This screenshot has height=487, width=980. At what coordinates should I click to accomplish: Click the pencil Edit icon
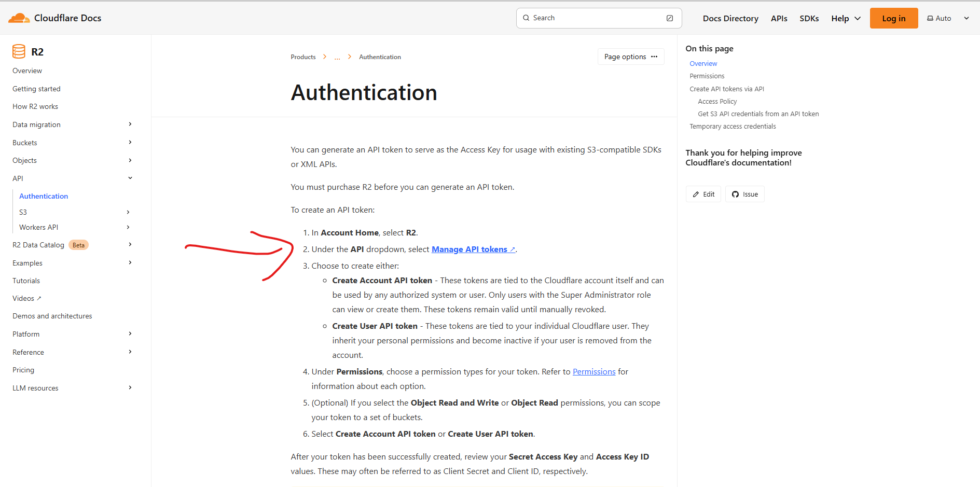point(696,194)
